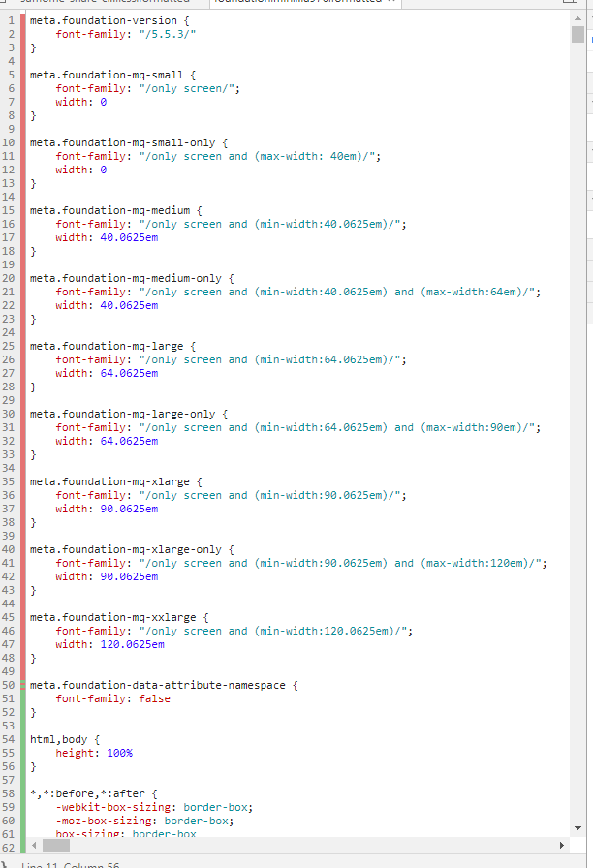Screen dimensions: 593x868
Task: Click the html,body selector on line 54
Action: tap(59, 739)
